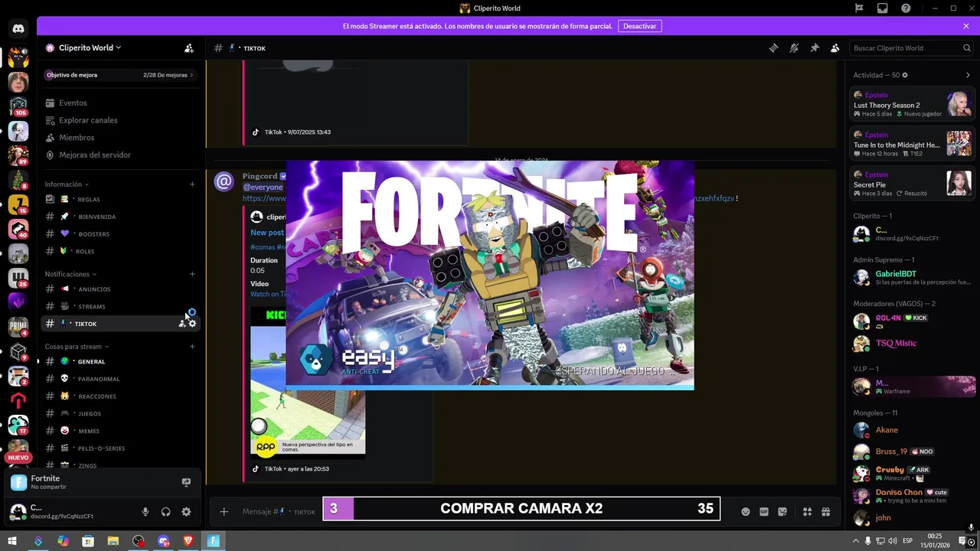The width and height of the screenshot is (980, 551).
Task: Edit TIKTOK channel settings gear
Action: click(192, 324)
